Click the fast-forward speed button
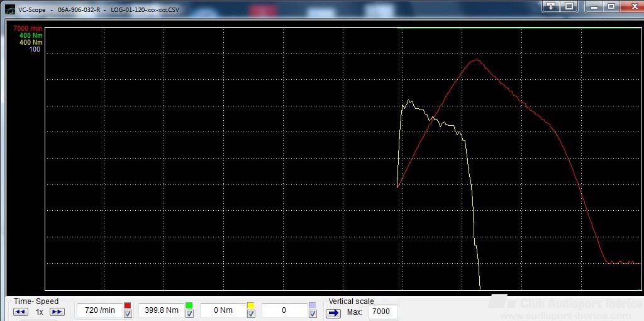Image resolution: width=644 pixels, height=321 pixels. [x=57, y=312]
